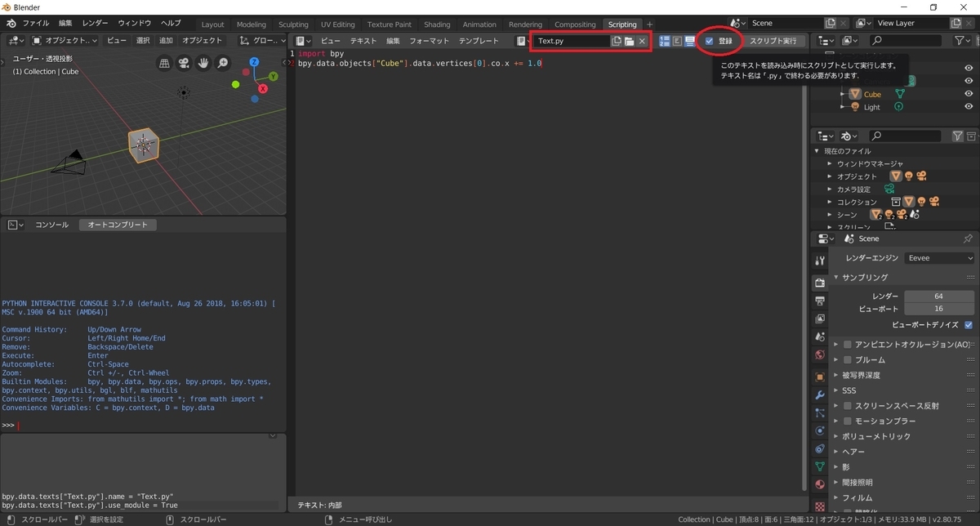The height and width of the screenshot is (526, 980).
Task: Enable スクリーンスペース反射 checkbox
Action: [x=848, y=406]
